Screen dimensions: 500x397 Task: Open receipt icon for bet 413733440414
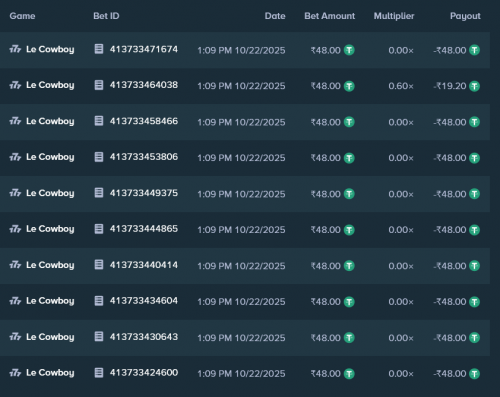point(99,265)
